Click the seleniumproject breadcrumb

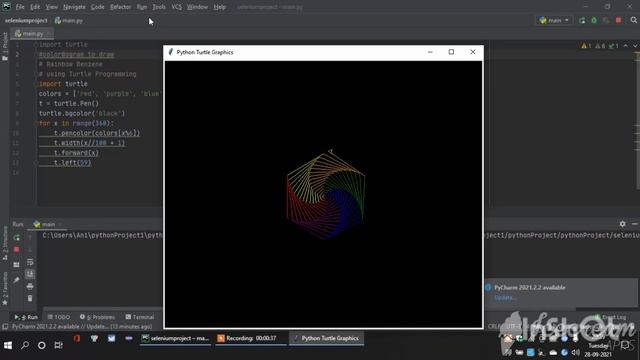26,20
